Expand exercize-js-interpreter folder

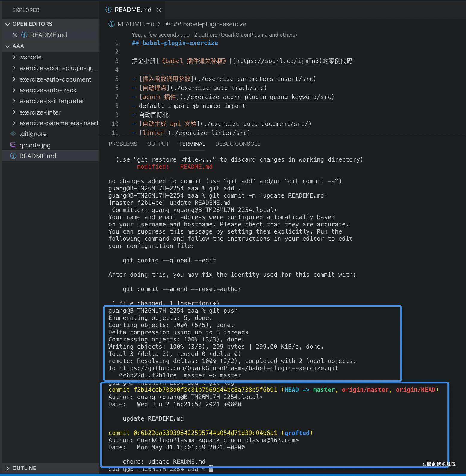point(14,101)
